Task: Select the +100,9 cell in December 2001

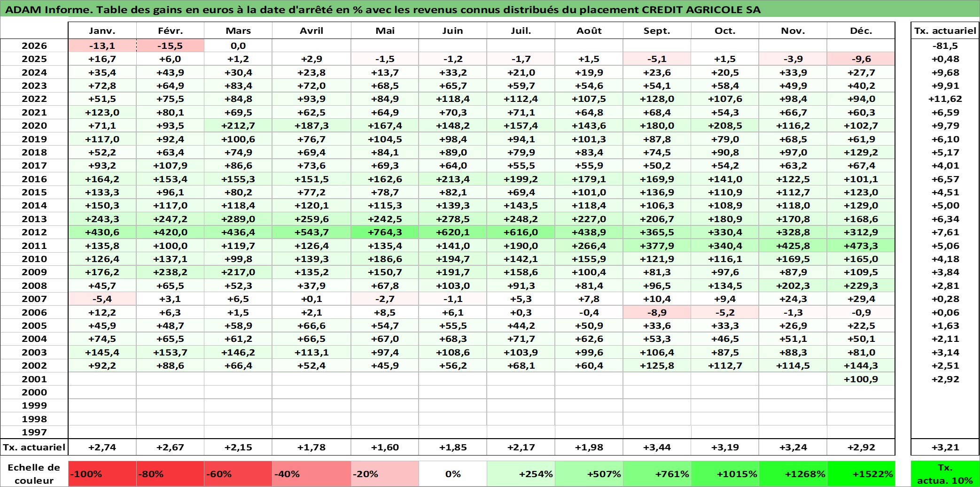Action: tap(861, 379)
